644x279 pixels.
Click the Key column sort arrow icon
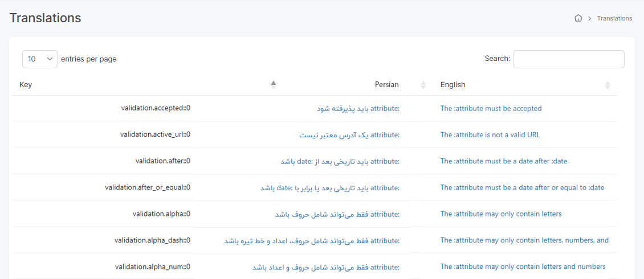pyautogui.click(x=274, y=85)
